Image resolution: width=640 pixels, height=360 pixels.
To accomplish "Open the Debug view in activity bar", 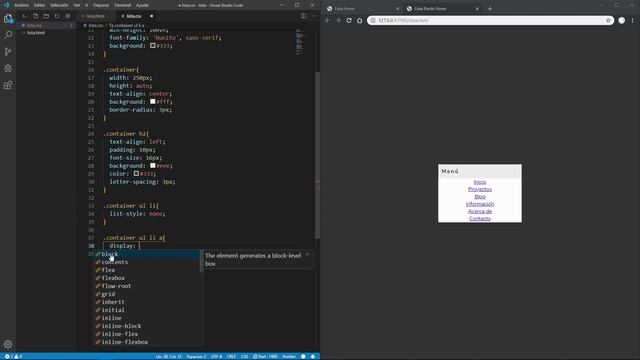I will [x=8, y=68].
